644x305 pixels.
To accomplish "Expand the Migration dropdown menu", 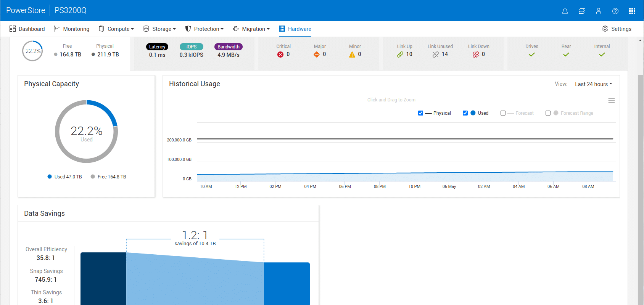I will coord(256,29).
